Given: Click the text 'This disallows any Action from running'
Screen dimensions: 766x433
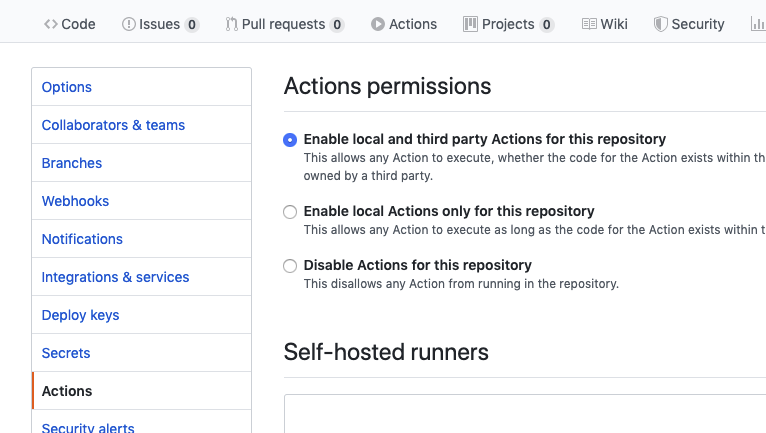Looking at the screenshot, I should 461,284.
